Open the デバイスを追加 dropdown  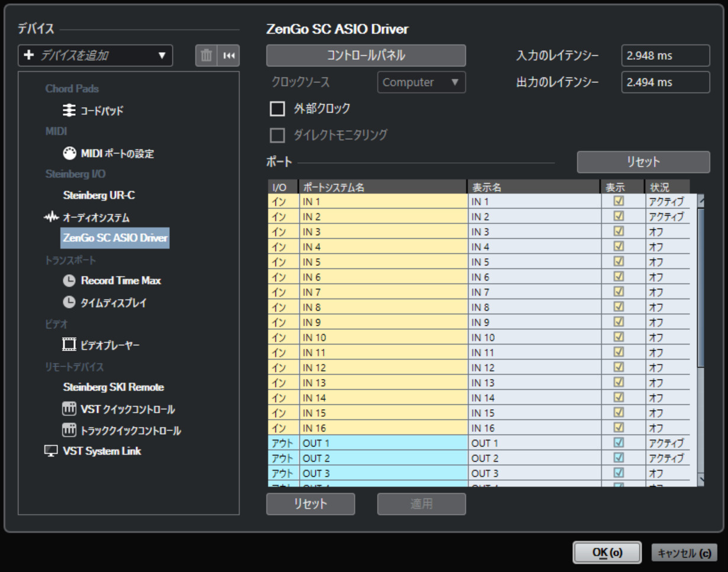(x=95, y=56)
